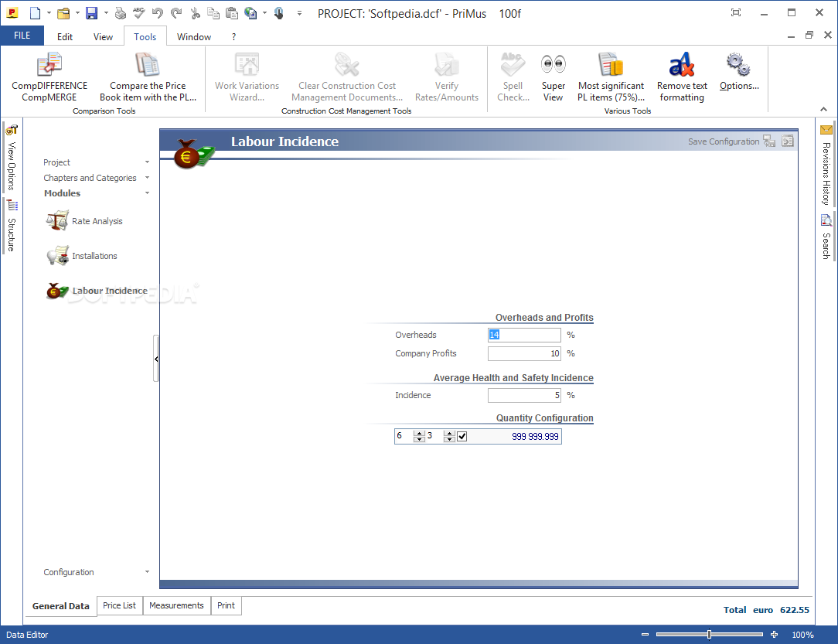This screenshot has width=838, height=644.
Task: Open the Rate Analysis module
Action: click(x=84, y=221)
